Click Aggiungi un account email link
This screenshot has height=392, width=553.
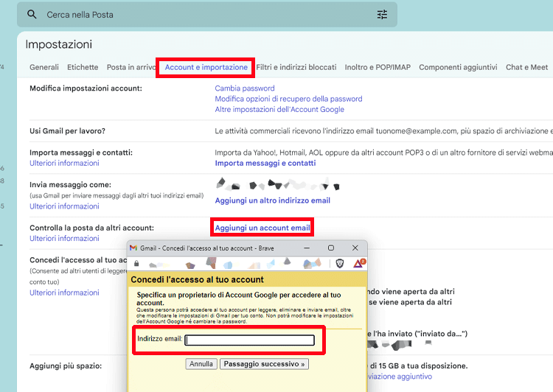coord(262,228)
